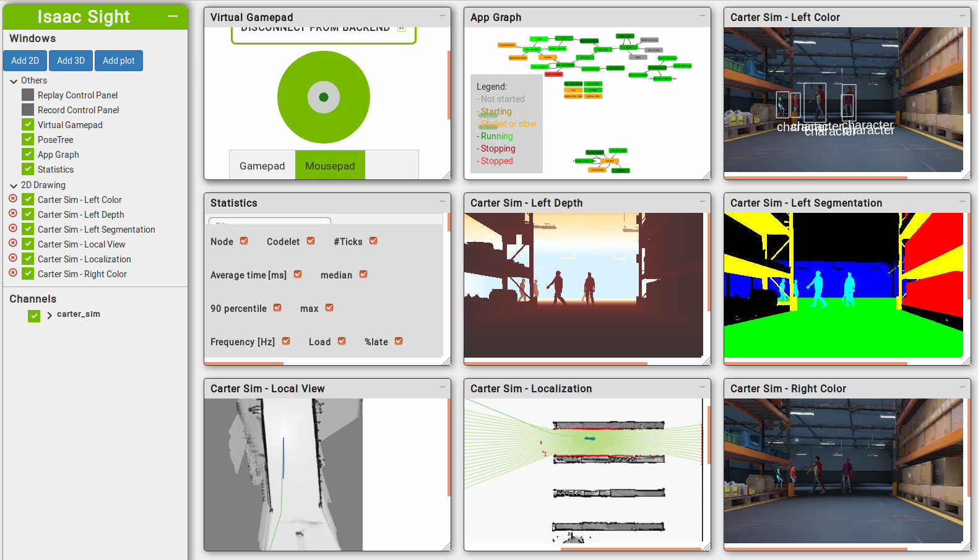Select the Mousepad tab
Image resolution: width=978 pixels, height=560 pixels.
coord(330,166)
